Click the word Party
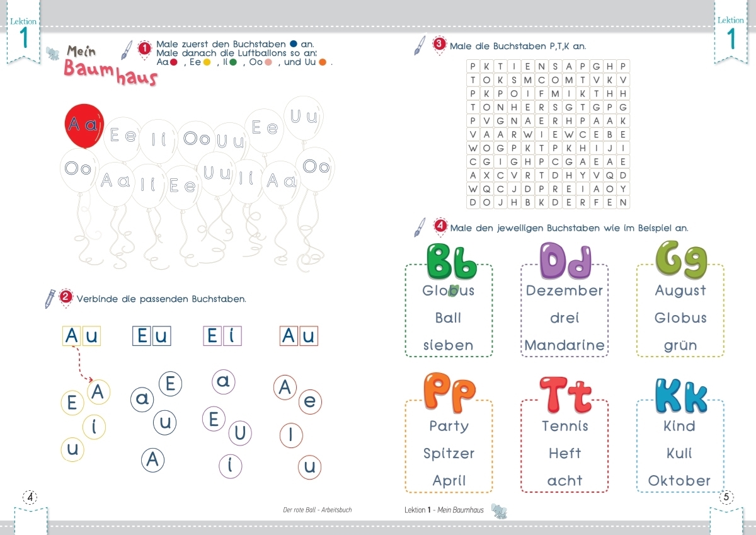The image size is (756, 535). coord(449,427)
